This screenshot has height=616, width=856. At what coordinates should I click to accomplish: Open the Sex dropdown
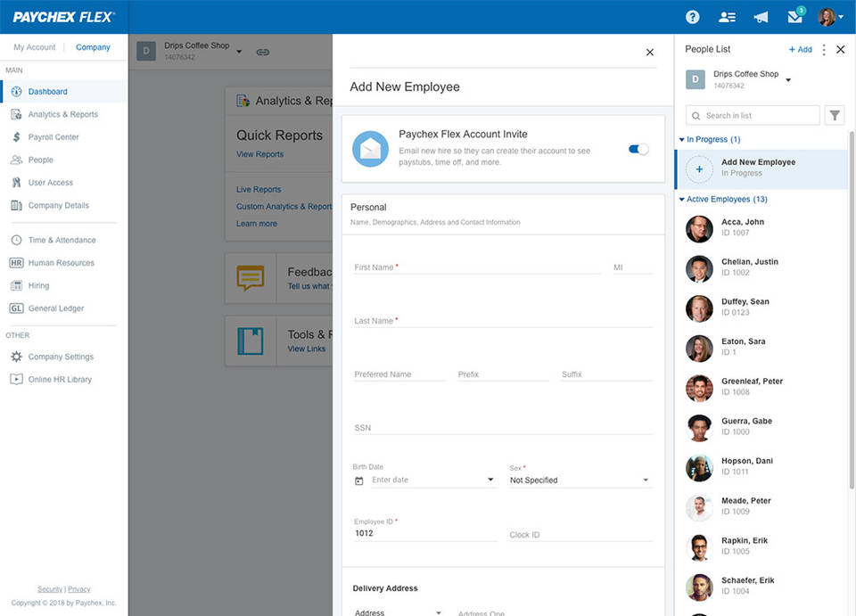pyautogui.click(x=580, y=480)
